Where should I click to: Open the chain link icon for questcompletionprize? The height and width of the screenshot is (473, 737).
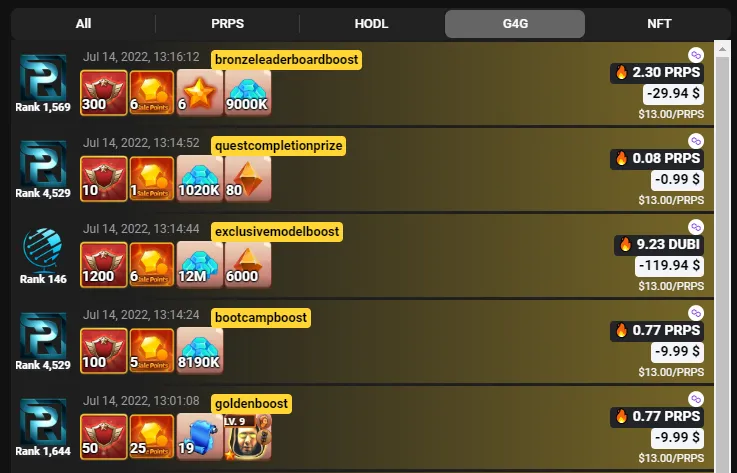click(x=696, y=141)
